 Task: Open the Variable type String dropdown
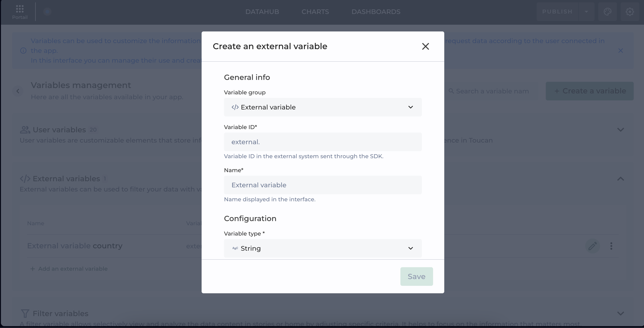point(322,248)
